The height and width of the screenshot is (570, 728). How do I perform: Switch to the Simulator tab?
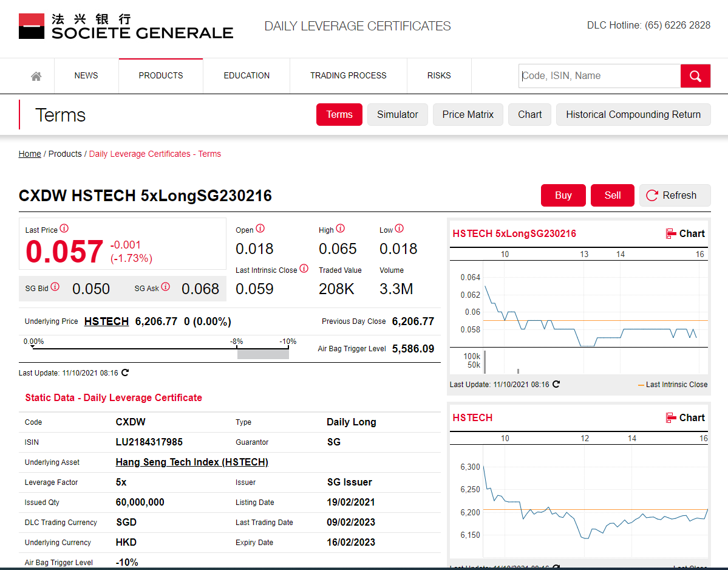[x=398, y=115]
